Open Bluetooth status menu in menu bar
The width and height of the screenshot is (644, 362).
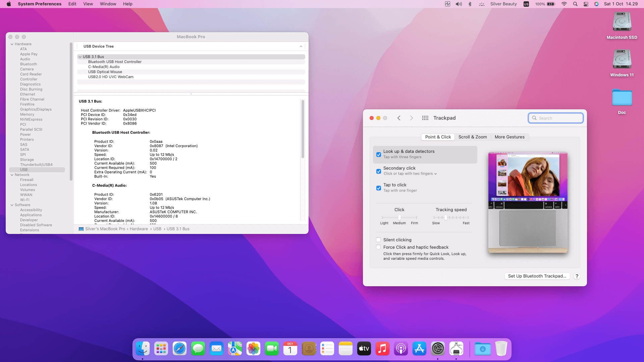tap(470, 4)
